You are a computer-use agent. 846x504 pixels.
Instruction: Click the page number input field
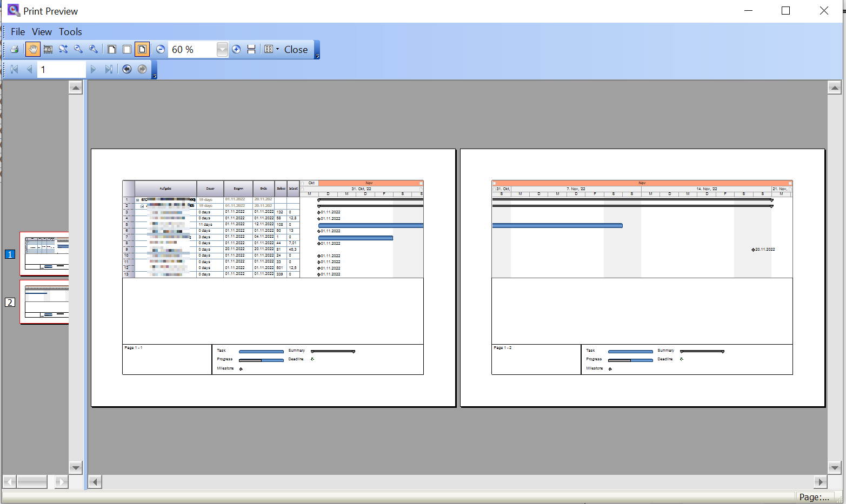(x=61, y=69)
